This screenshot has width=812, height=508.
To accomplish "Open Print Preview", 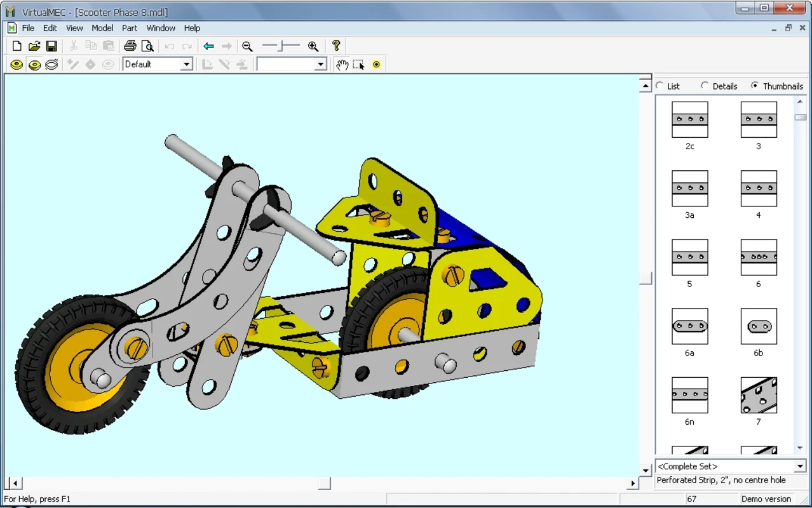I will click(147, 46).
